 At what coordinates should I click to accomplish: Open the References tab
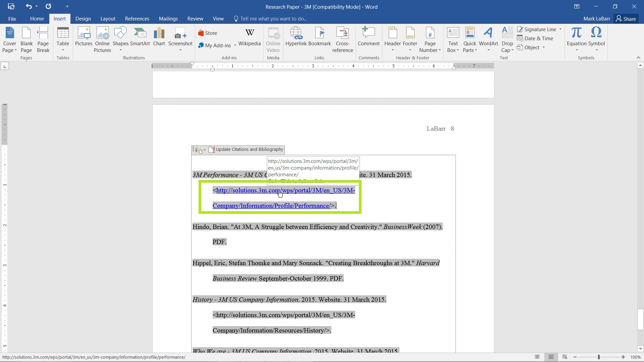(x=137, y=18)
